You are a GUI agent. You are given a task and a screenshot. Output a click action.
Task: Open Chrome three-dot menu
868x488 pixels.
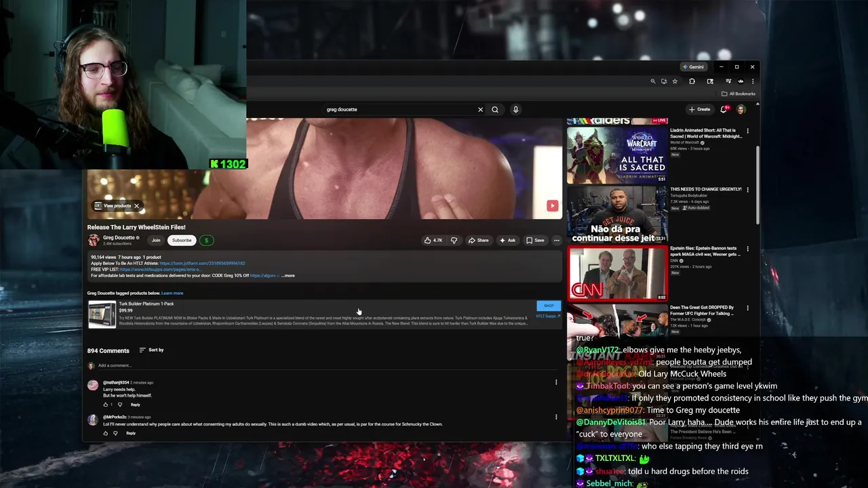(753, 81)
